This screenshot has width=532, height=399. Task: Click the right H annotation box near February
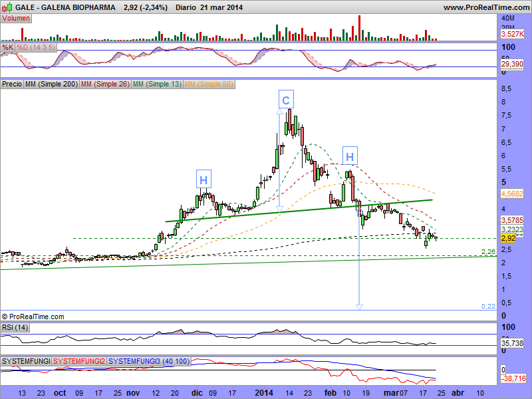pos(350,156)
